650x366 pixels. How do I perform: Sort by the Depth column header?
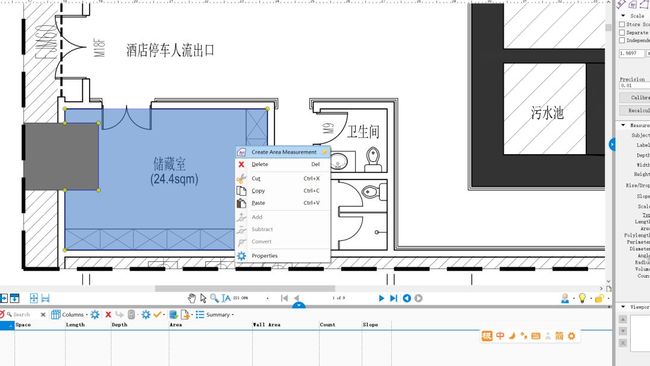pyautogui.click(x=139, y=325)
